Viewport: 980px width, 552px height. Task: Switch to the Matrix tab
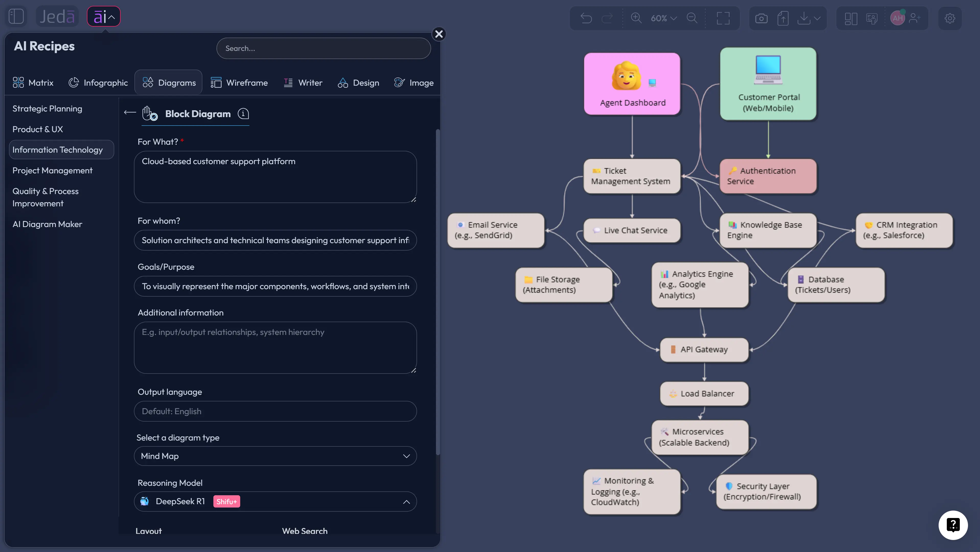(x=33, y=83)
